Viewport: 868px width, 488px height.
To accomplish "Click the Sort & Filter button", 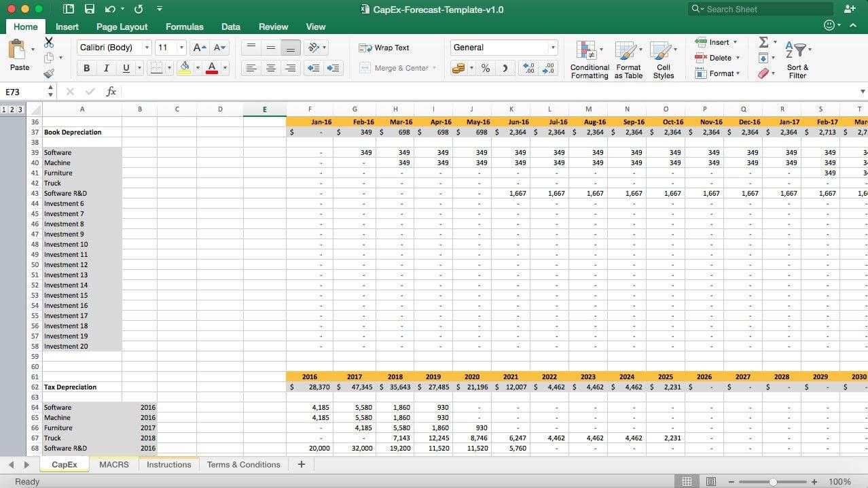I will (797, 59).
